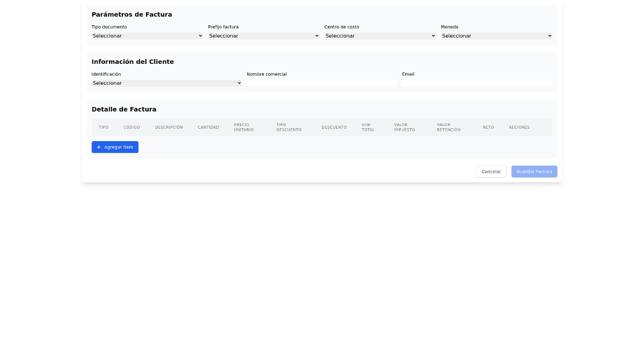Click the Información del Cliente section title
Screen dimensions: 644x338
133,62
